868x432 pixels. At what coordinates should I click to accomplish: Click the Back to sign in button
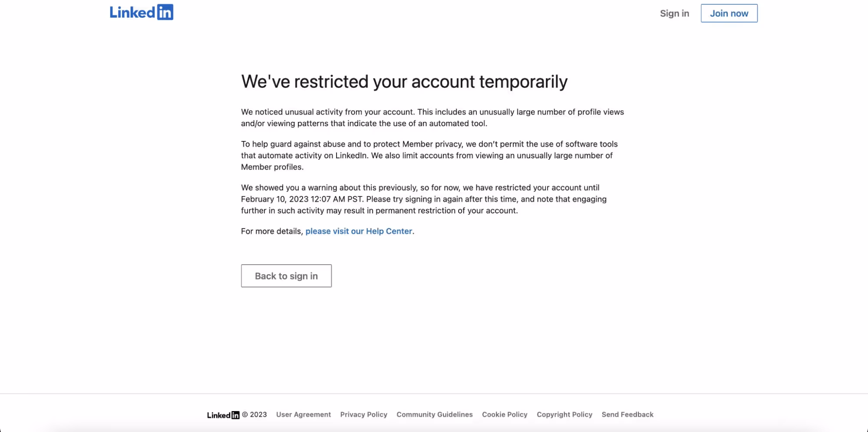click(x=286, y=276)
